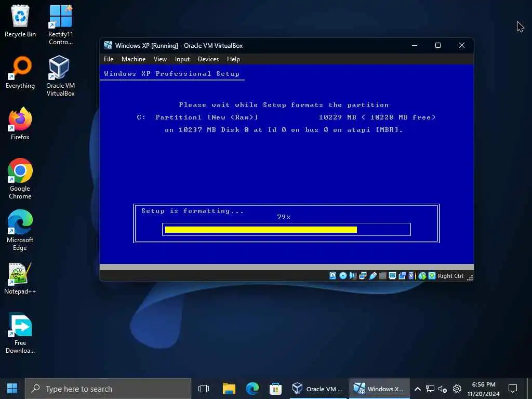Open Microsoft Store from the taskbar

pos(275,389)
